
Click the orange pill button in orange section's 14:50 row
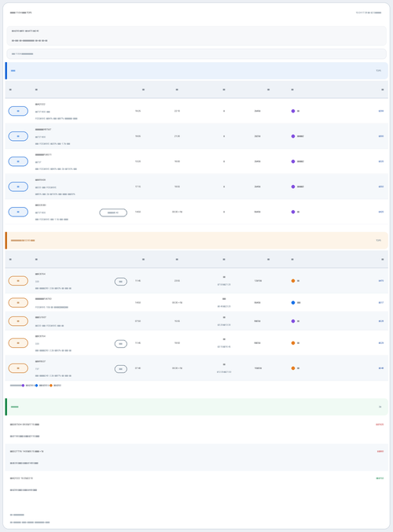tap(18, 303)
